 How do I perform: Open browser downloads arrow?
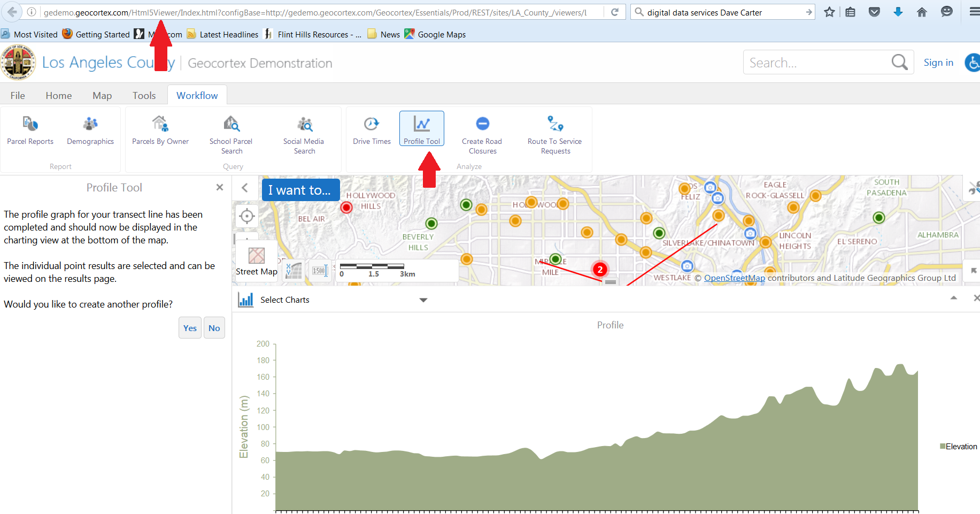click(898, 12)
